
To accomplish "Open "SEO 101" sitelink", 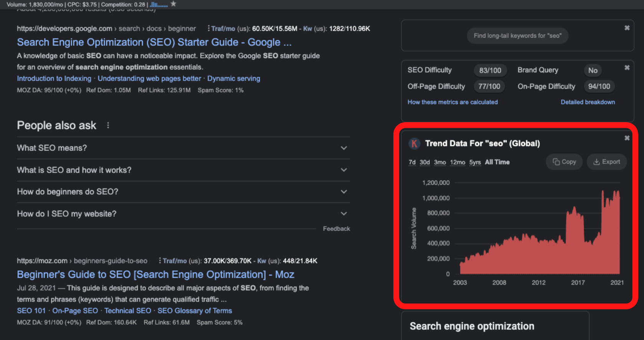I will pos(31,310).
